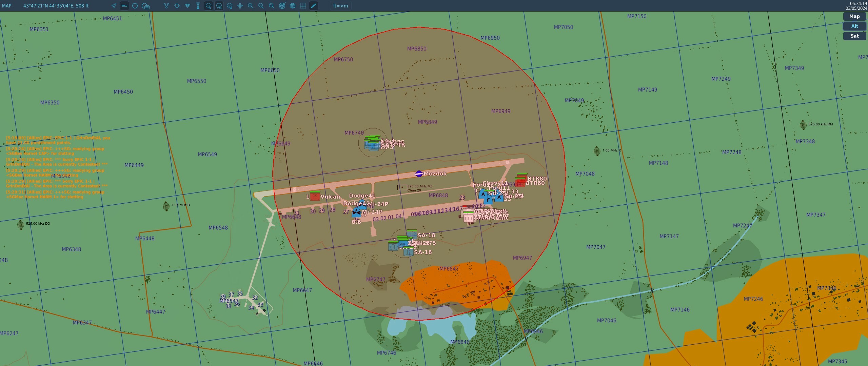Click the Su-25 aircraft marker
Image resolution: width=868 pixels, height=366 pixels.
tap(499, 197)
